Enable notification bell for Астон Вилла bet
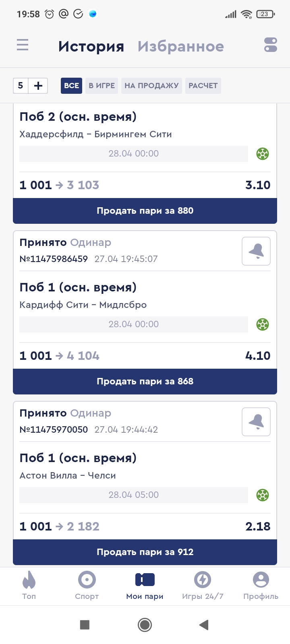290x644 pixels. [x=256, y=422]
